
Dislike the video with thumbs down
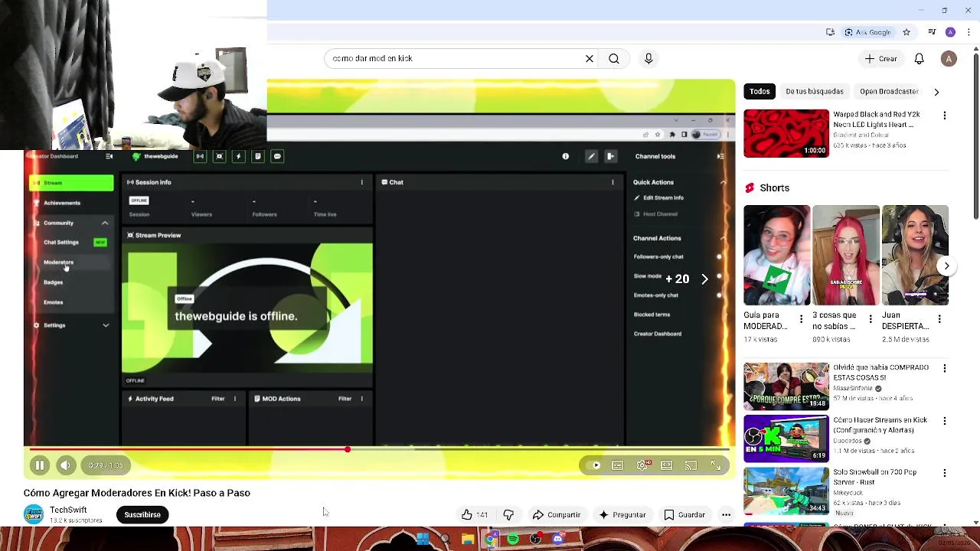pos(508,515)
